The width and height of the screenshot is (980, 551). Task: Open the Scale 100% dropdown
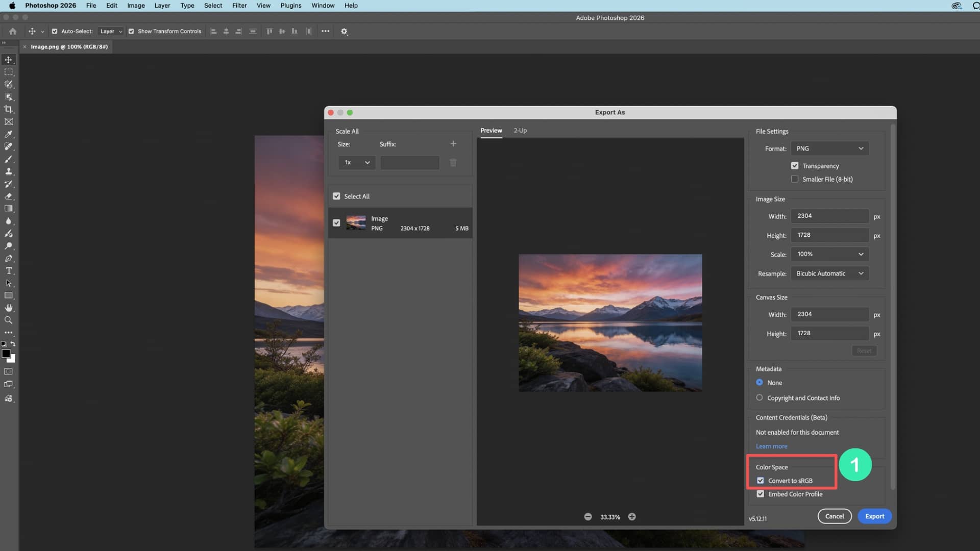tap(830, 254)
